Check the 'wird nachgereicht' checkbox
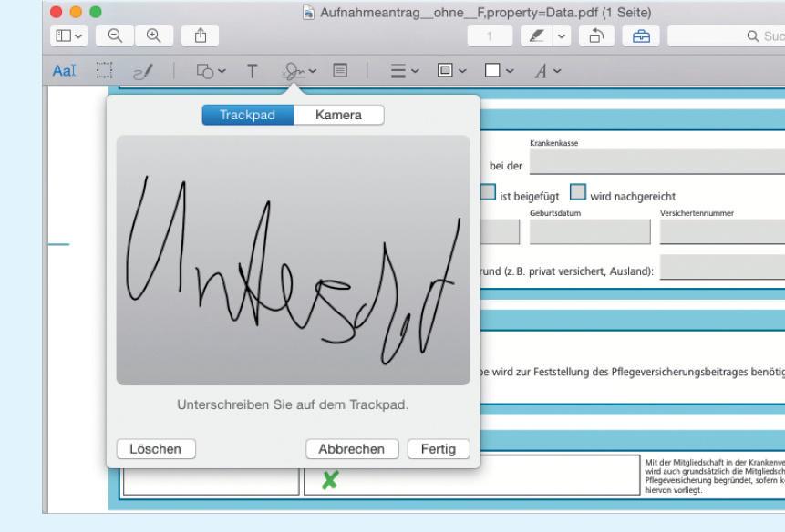Image resolution: width=785 pixels, height=532 pixels. tap(578, 192)
